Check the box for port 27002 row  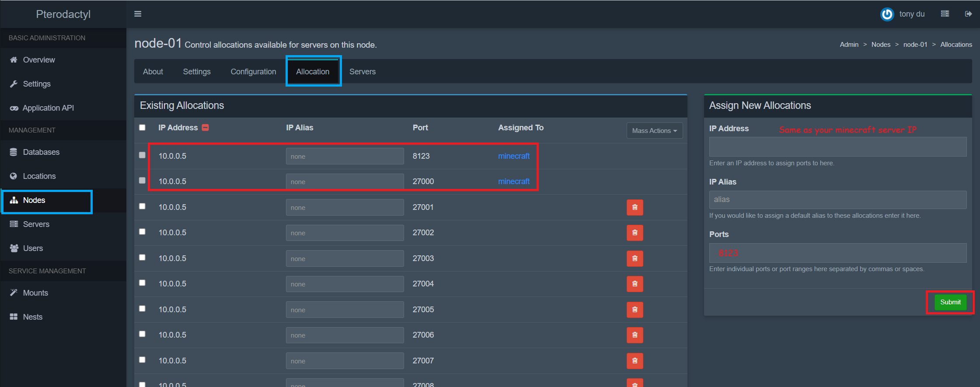(x=142, y=232)
